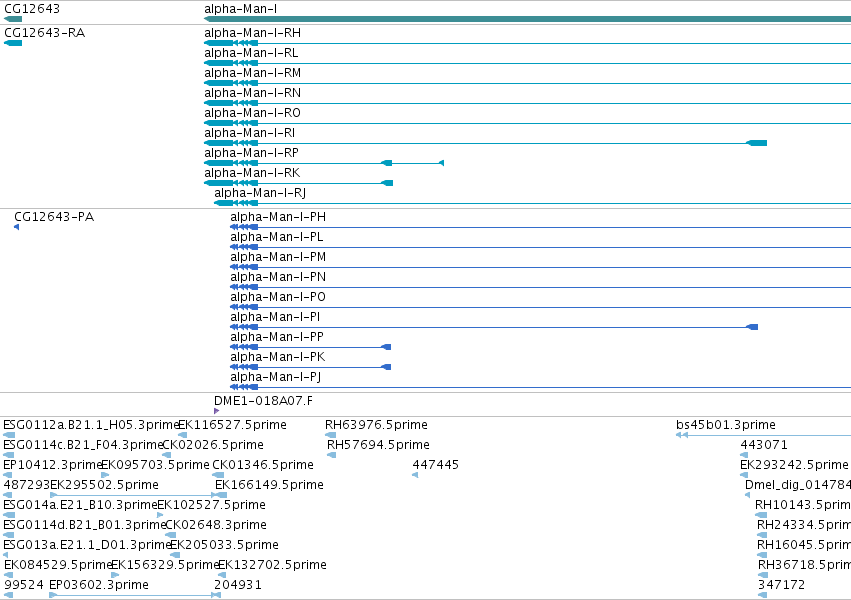Select EST RH57694.5prime
Image resolution: width=851 pixels, height=600 pixels.
(x=378, y=445)
